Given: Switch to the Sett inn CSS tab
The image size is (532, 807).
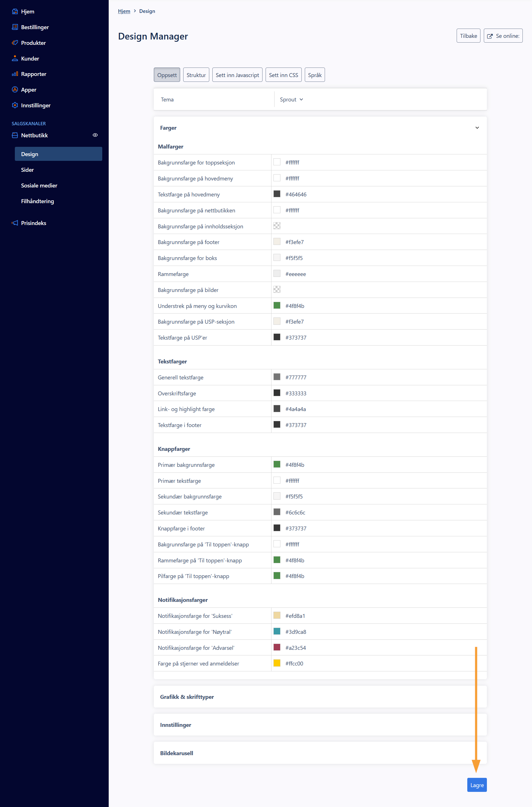Looking at the screenshot, I should coord(283,75).
